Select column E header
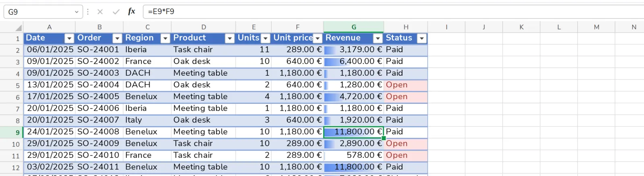Viewport: 644px width, 176px height. 254,27
